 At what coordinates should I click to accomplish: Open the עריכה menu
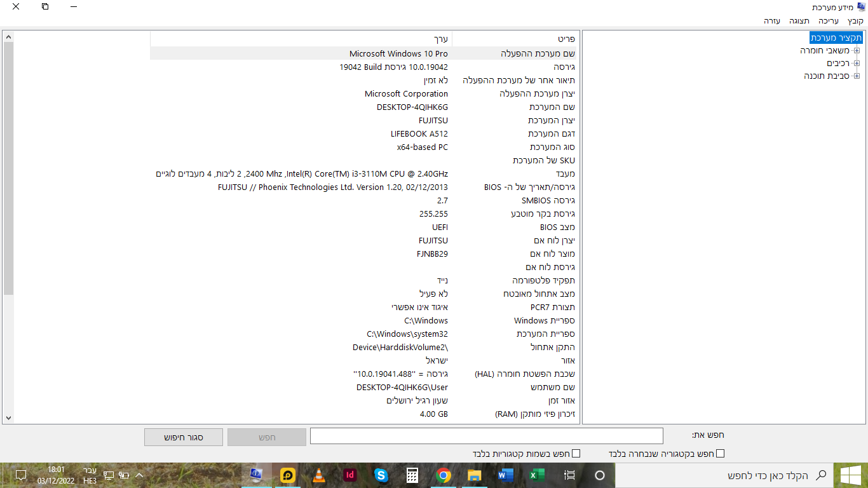[x=828, y=21]
